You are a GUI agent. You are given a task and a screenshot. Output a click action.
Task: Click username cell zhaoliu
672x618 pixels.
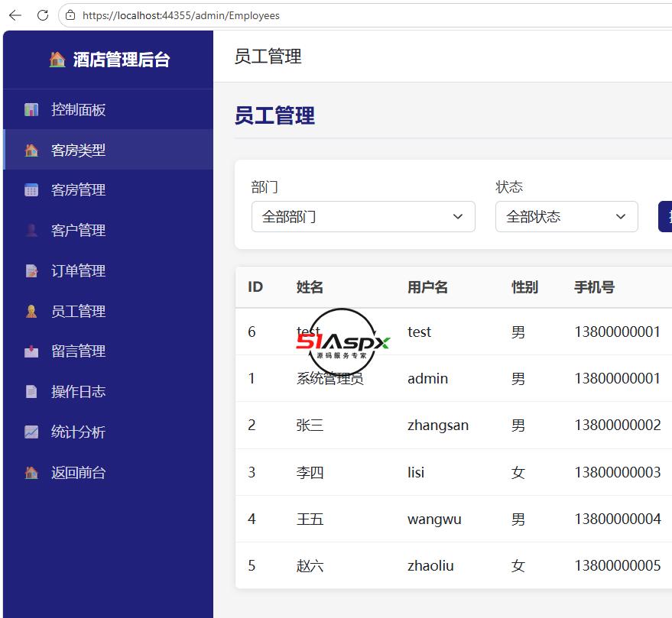coord(430,566)
